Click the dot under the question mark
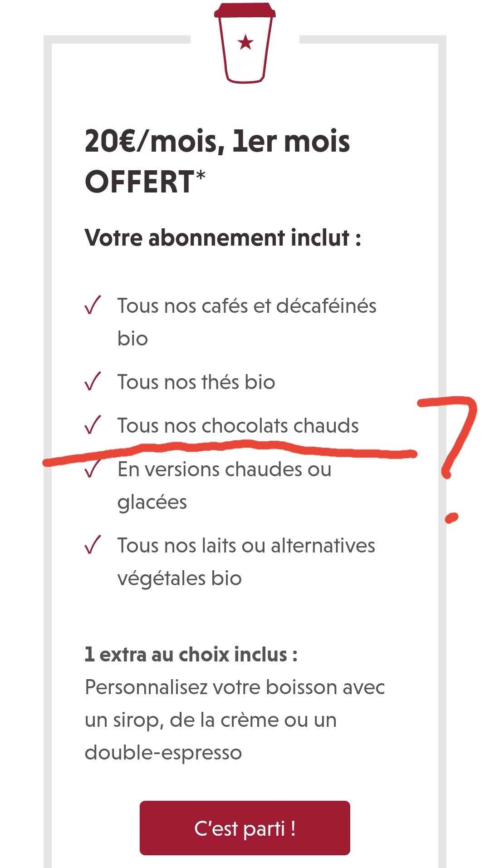 [451, 518]
